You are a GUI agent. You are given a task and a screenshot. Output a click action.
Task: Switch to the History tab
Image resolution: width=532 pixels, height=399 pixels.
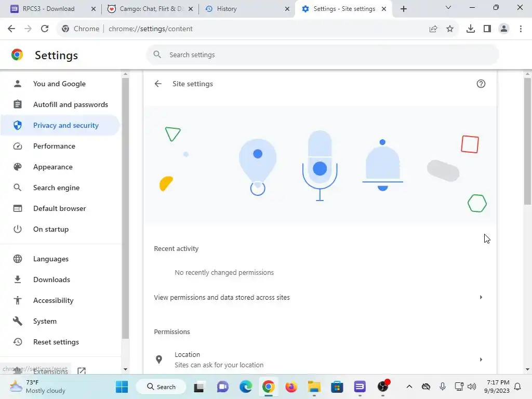(x=248, y=9)
